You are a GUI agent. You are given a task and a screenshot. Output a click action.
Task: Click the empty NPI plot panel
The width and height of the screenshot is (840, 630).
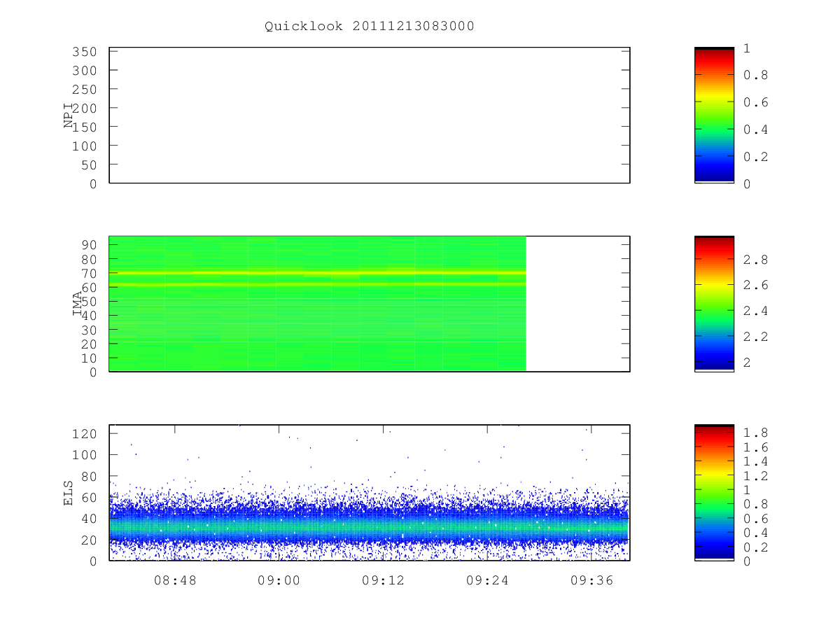(x=370, y=115)
